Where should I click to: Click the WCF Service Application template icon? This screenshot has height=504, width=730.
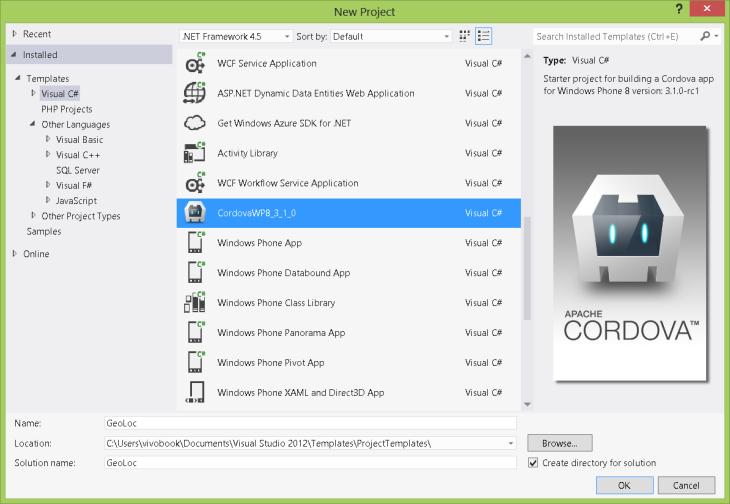click(x=195, y=63)
